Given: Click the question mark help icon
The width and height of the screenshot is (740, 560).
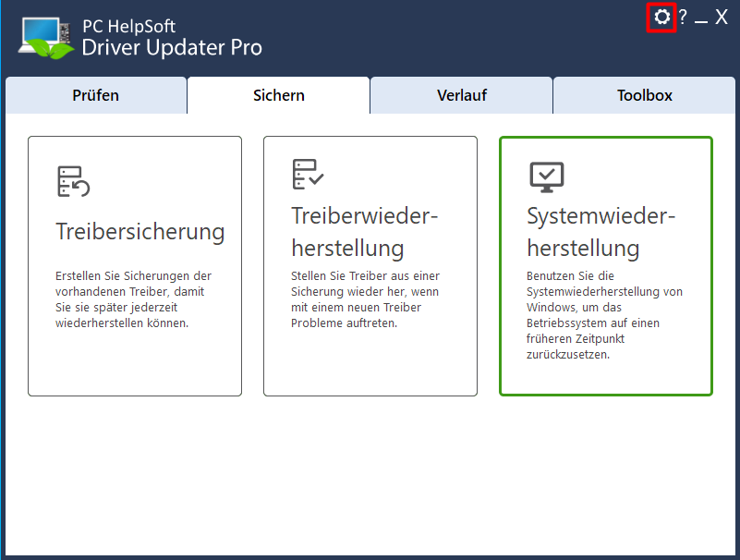Looking at the screenshot, I should point(683,17).
